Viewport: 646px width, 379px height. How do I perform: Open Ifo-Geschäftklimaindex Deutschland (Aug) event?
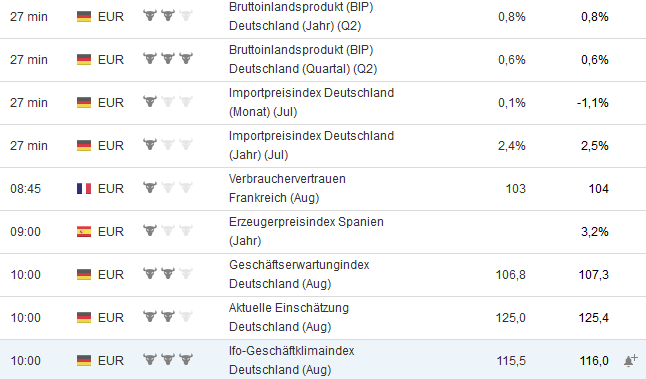292,360
